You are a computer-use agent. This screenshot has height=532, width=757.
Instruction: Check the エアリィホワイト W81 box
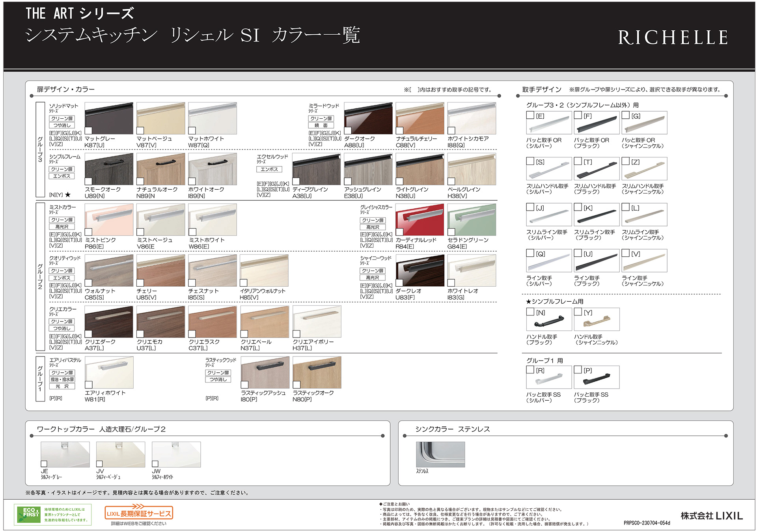click(x=89, y=385)
